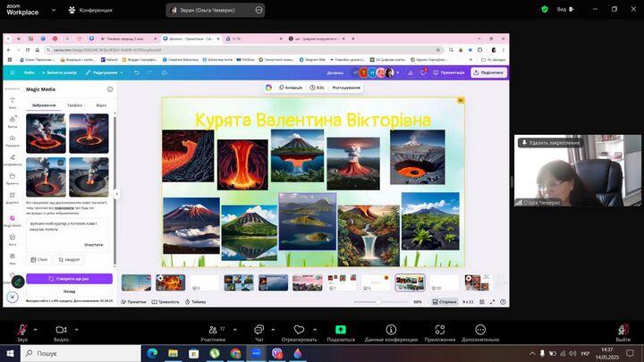This screenshot has height=362, width=644.
Task: Open grid view of pages
Action: 482,302
